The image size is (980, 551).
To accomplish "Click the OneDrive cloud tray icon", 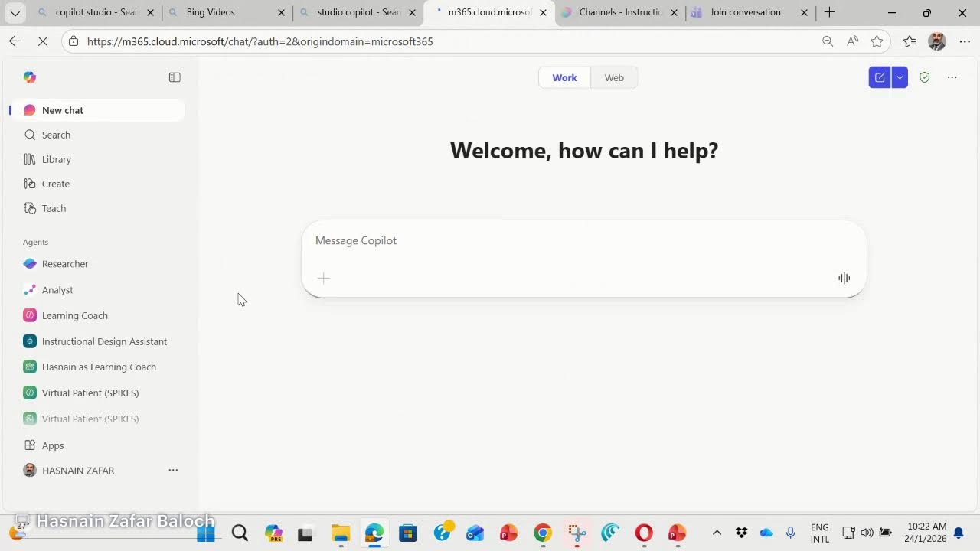I will click(x=766, y=533).
